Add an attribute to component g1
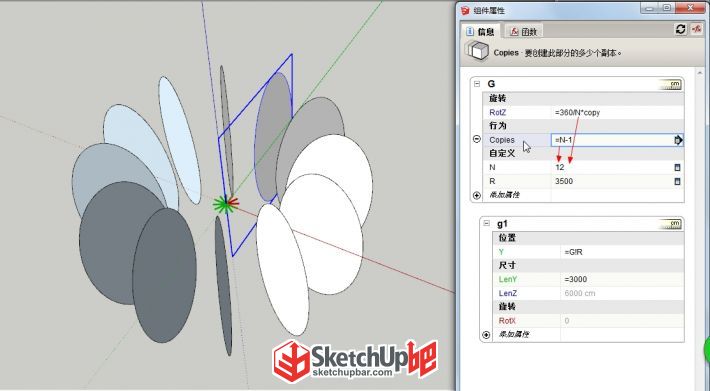Viewport: 710px width, 391px height. point(486,335)
